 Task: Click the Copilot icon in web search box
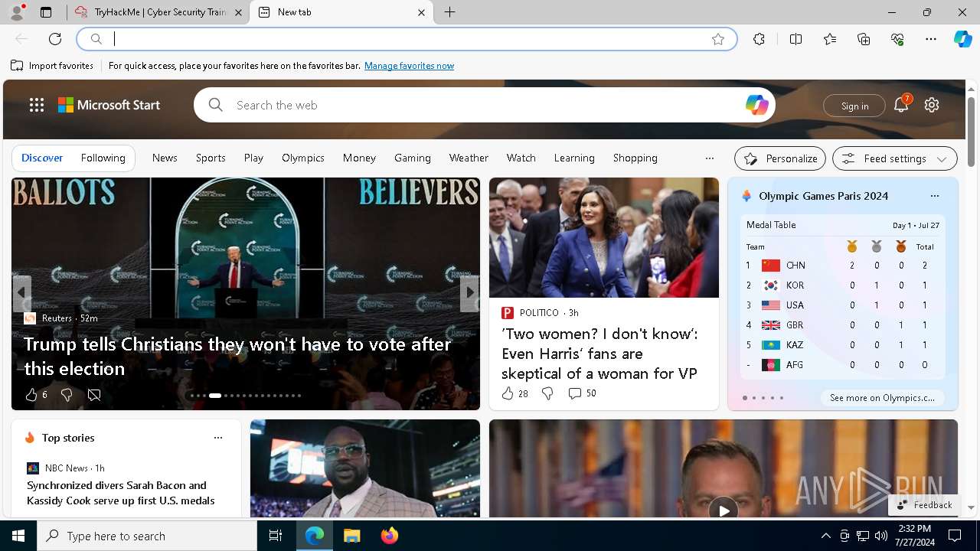pos(756,105)
